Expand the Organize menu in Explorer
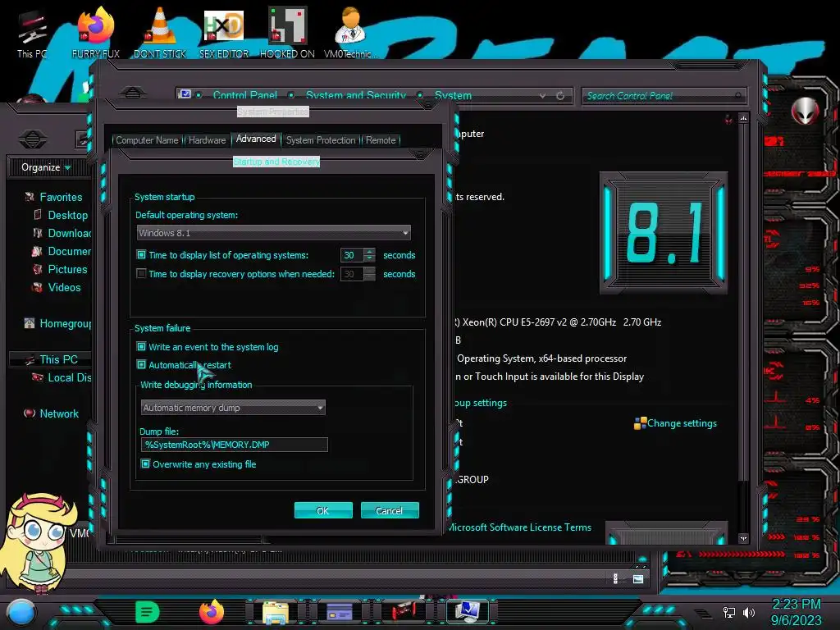This screenshot has height=630, width=840. click(x=46, y=167)
